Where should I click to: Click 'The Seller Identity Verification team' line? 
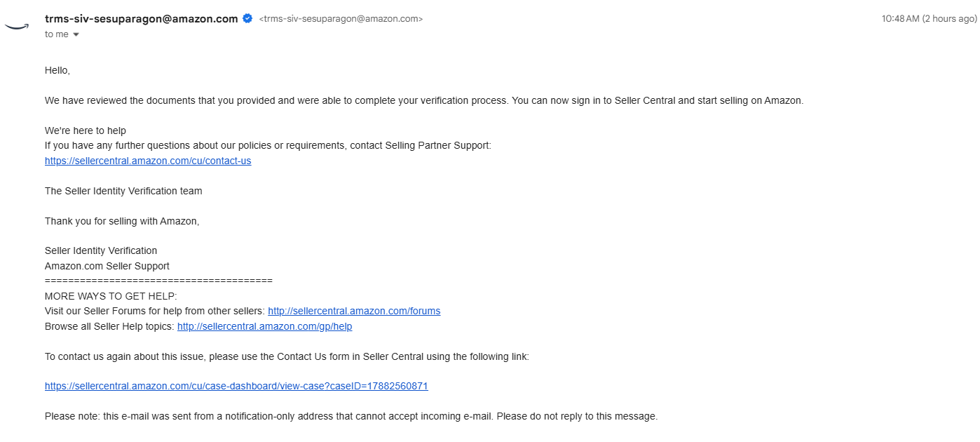pos(123,191)
